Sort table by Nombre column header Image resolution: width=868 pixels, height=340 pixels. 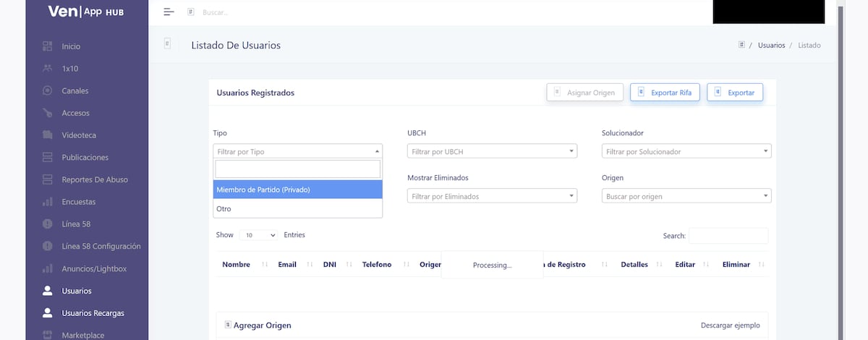237,265
